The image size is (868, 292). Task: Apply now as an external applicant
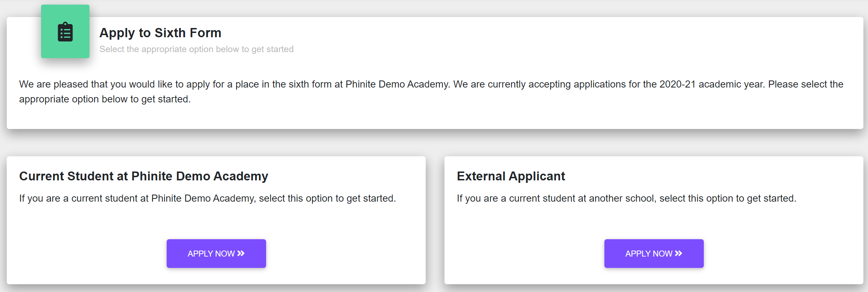tap(654, 253)
